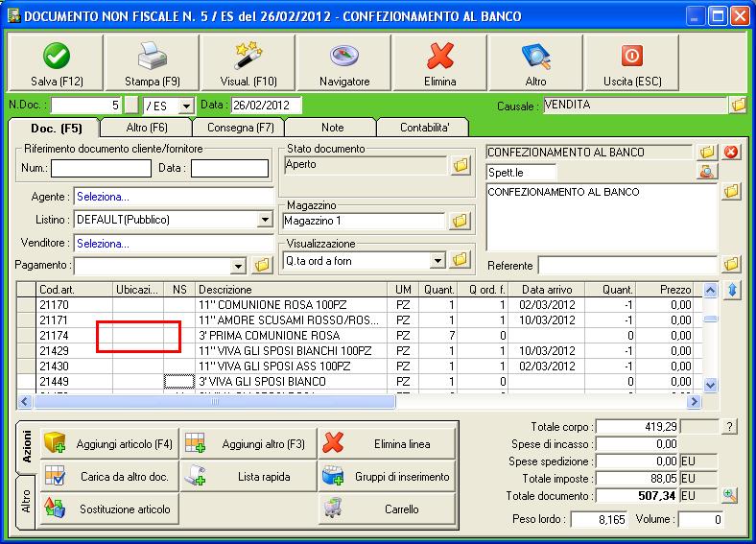
Task: Click Carica da altro doc.
Action: 110,477
